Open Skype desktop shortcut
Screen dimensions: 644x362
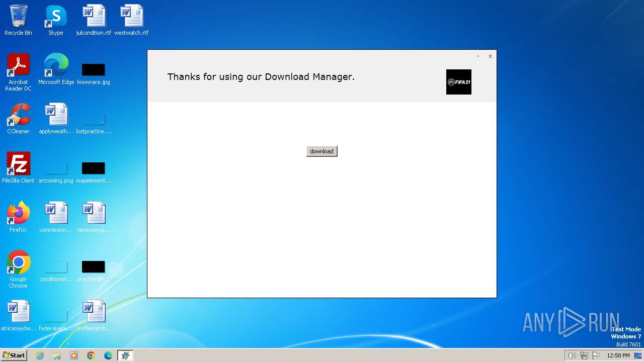56,20
